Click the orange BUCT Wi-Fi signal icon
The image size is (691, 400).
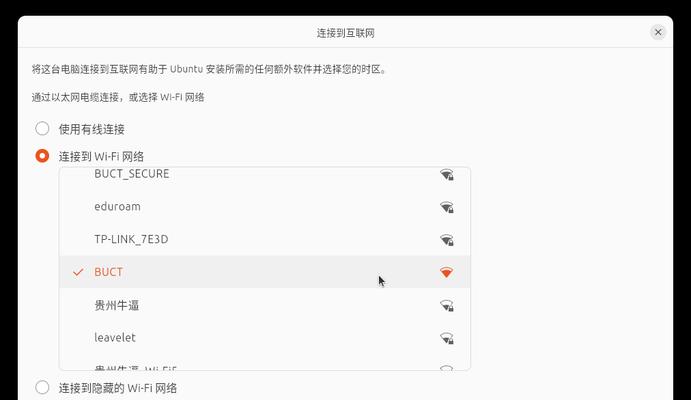point(446,272)
